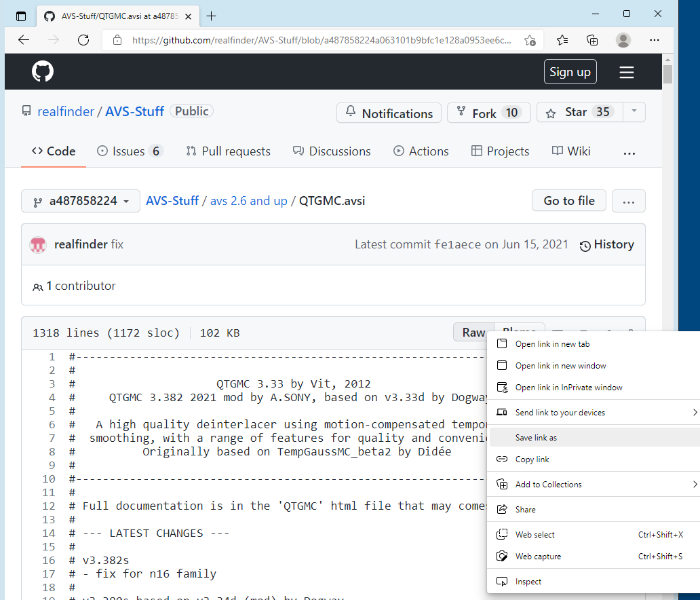The width and height of the screenshot is (700, 600).
Task: Click the '1 contributor' text
Action: [x=80, y=286]
